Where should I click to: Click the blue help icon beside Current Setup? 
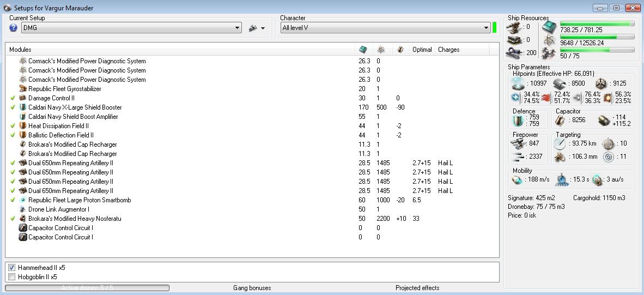[13, 28]
